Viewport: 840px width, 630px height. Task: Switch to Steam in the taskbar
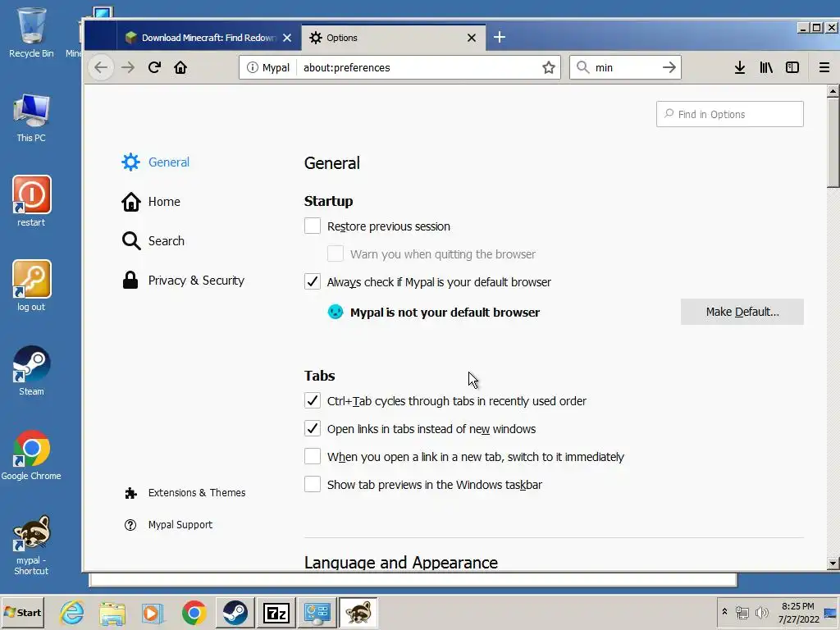(x=235, y=612)
